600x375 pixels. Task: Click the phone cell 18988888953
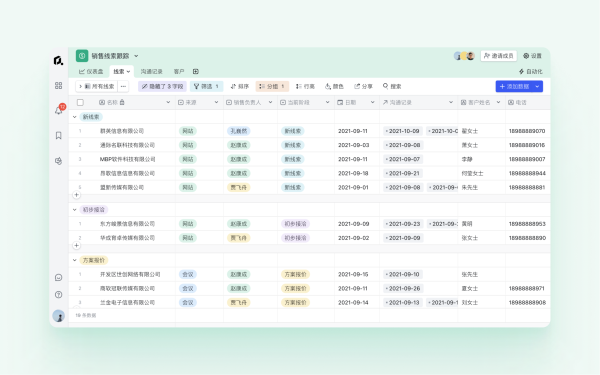click(527, 224)
